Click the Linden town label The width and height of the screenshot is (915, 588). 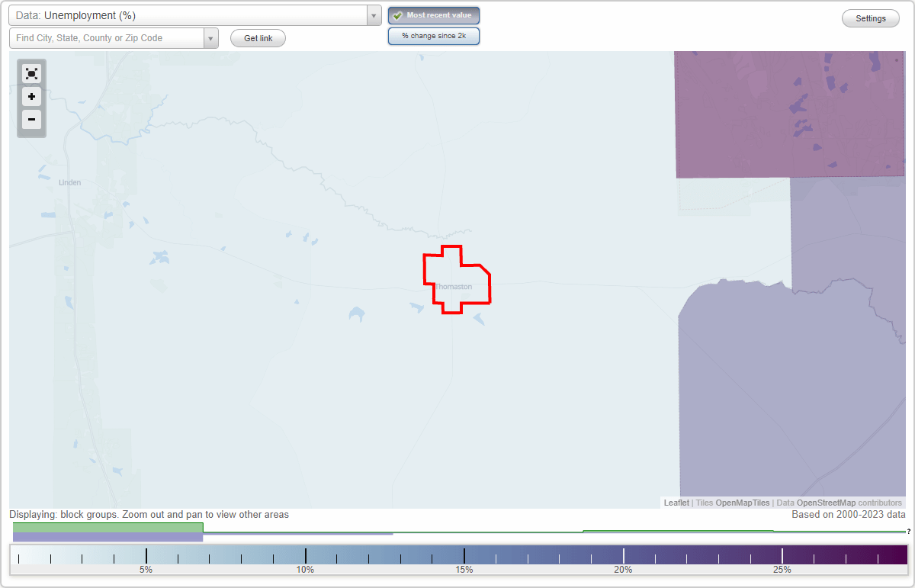coord(69,182)
